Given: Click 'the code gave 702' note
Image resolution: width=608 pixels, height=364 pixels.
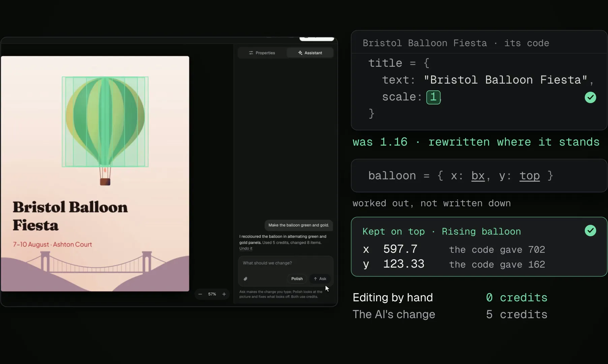Looking at the screenshot, I should 497,250.
